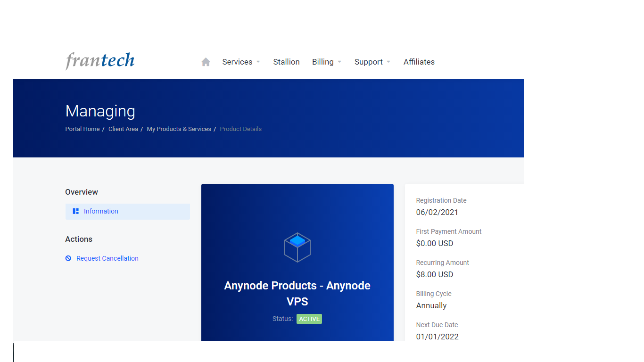The image size is (644, 362).
Task: Click the Anynode Products - Anynode VPS title
Action: pos(297,293)
